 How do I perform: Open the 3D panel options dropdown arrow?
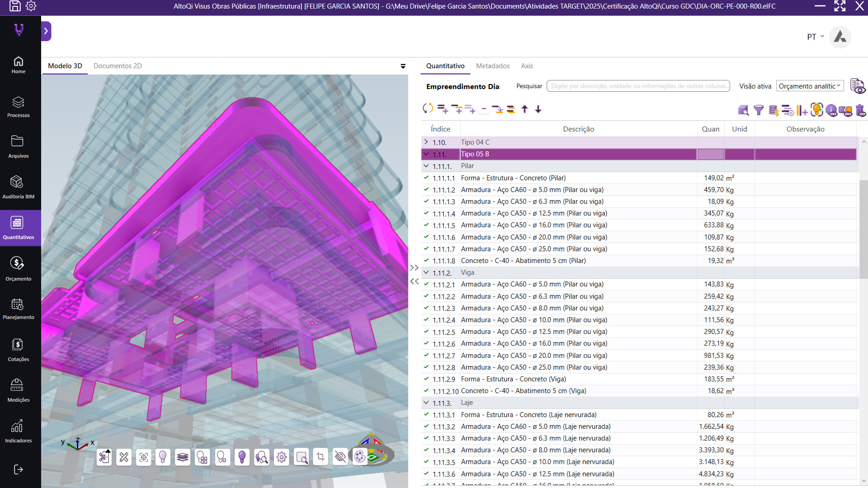tap(403, 66)
